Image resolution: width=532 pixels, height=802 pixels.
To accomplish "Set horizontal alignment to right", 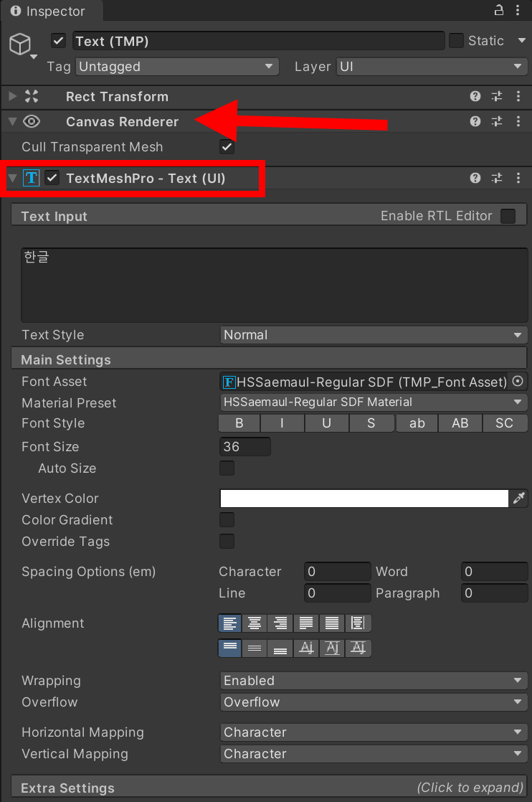I will pyautogui.click(x=280, y=623).
